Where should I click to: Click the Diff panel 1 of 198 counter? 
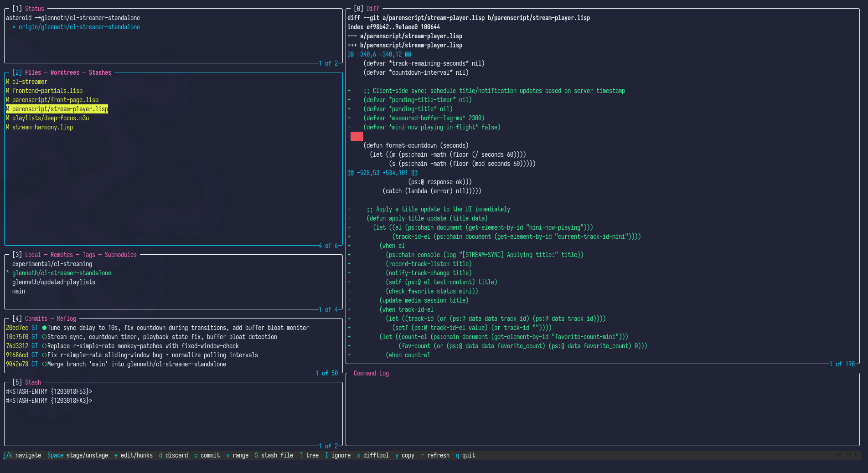click(842, 364)
